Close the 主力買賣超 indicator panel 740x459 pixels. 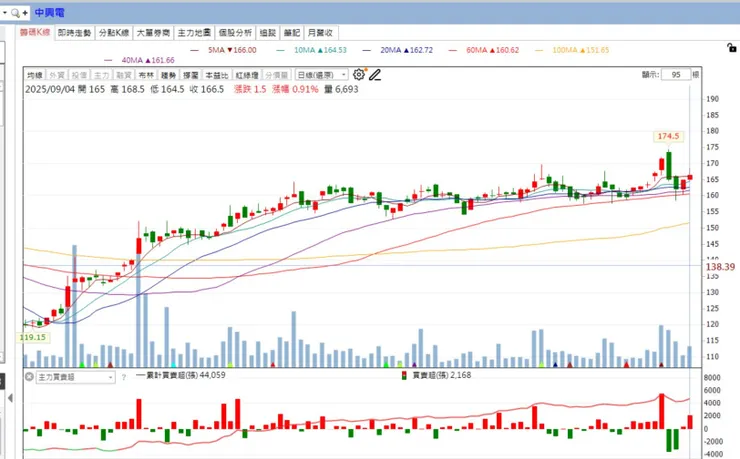29,377
